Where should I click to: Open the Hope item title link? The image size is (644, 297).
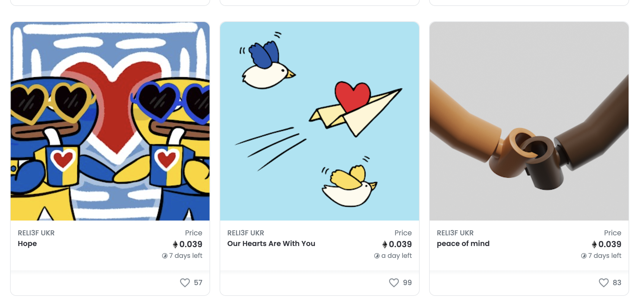coord(27,244)
